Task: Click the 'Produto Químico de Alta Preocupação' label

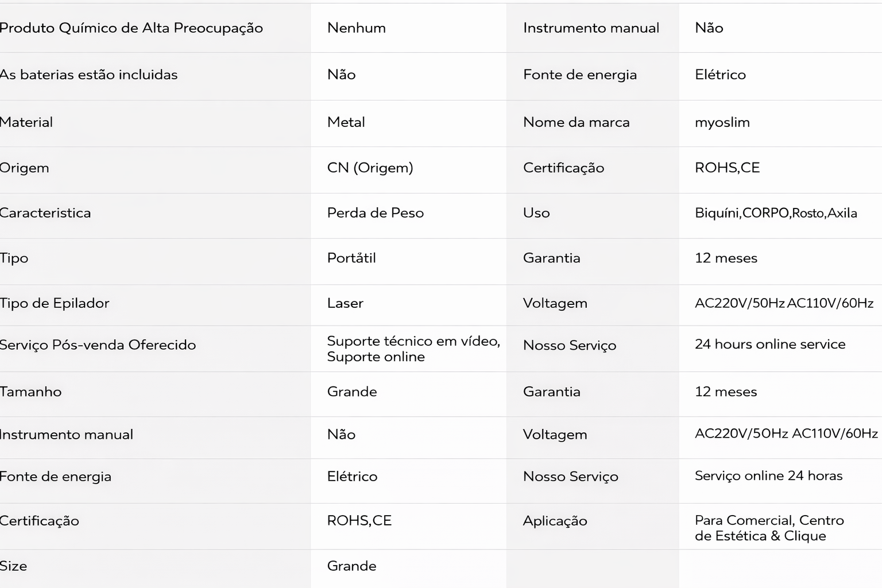Action: coord(131,28)
